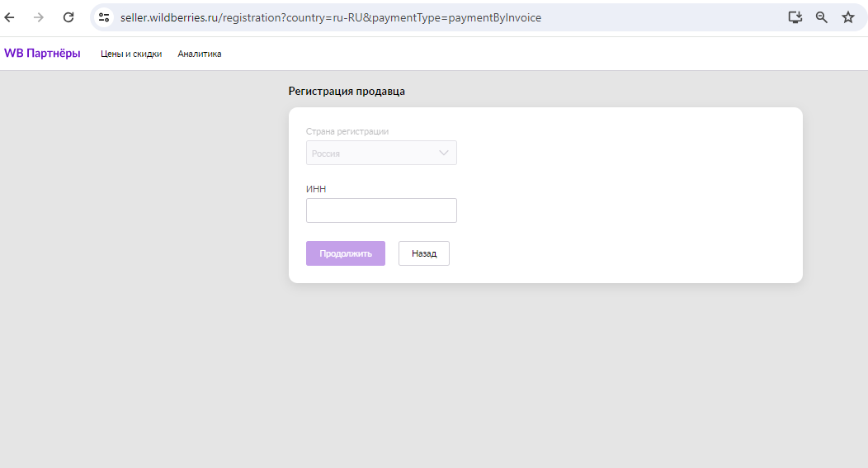Focus the address bar URL text
868x468 pixels.
click(x=331, y=17)
